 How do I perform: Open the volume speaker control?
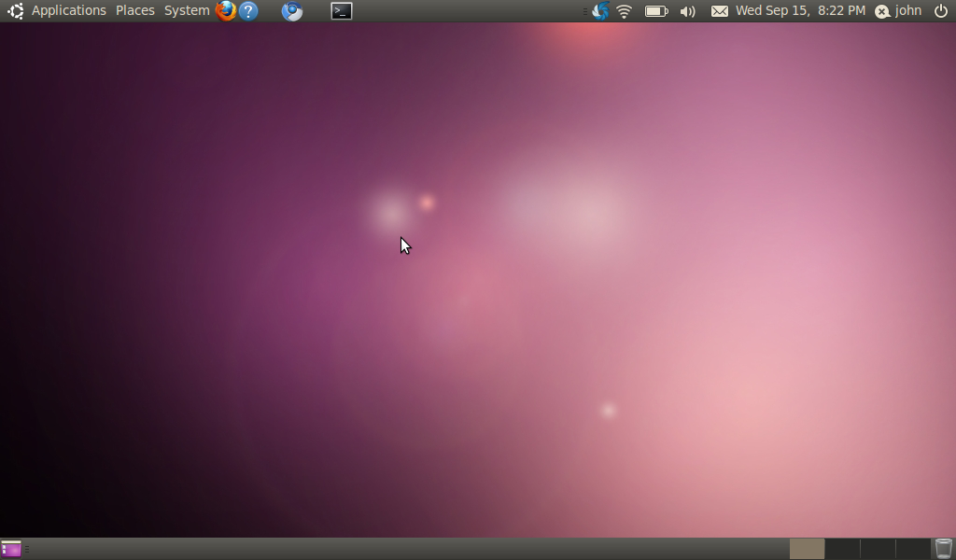click(x=688, y=11)
